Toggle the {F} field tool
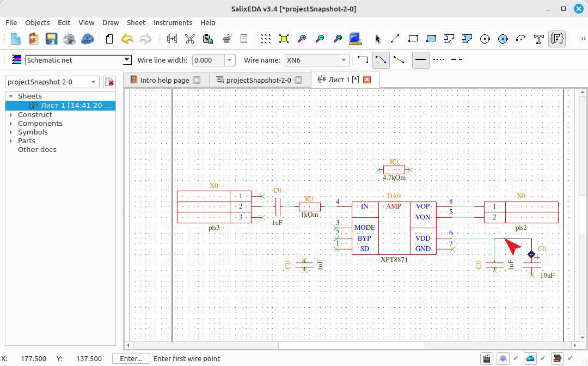The image size is (588, 366). pyautogui.click(x=557, y=39)
